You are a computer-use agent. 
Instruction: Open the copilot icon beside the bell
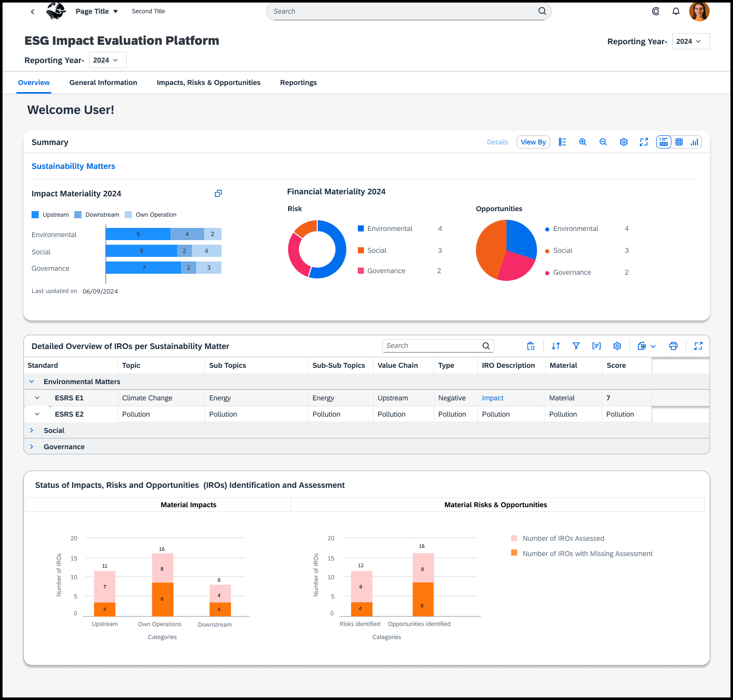(x=656, y=11)
